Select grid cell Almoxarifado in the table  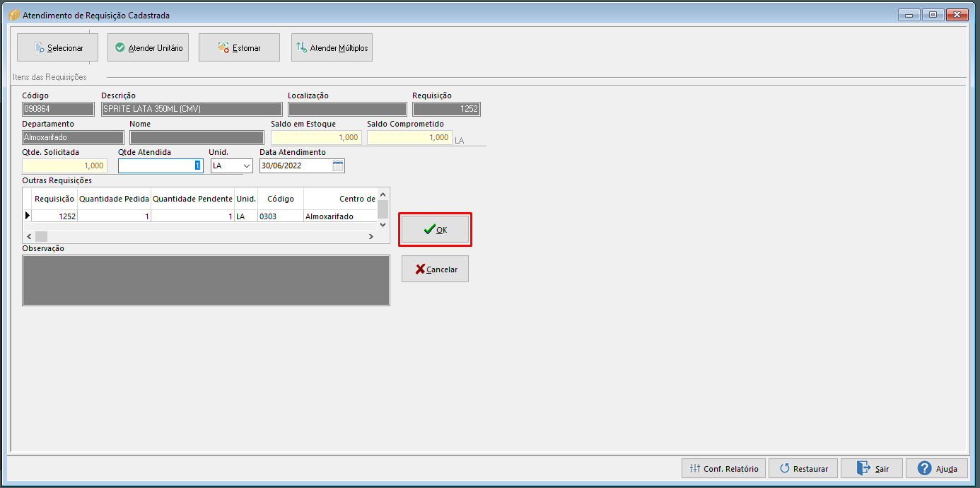coord(340,216)
